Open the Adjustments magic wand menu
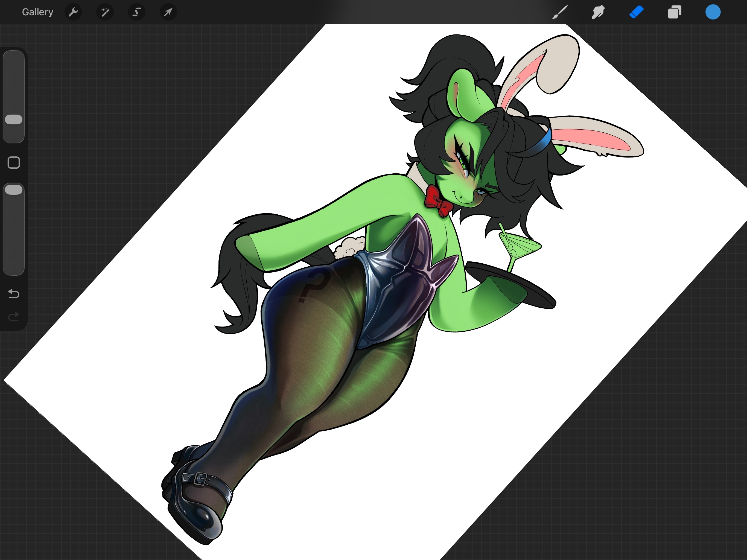The height and width of the screenshot is (560, 747). tap(105, 12)
